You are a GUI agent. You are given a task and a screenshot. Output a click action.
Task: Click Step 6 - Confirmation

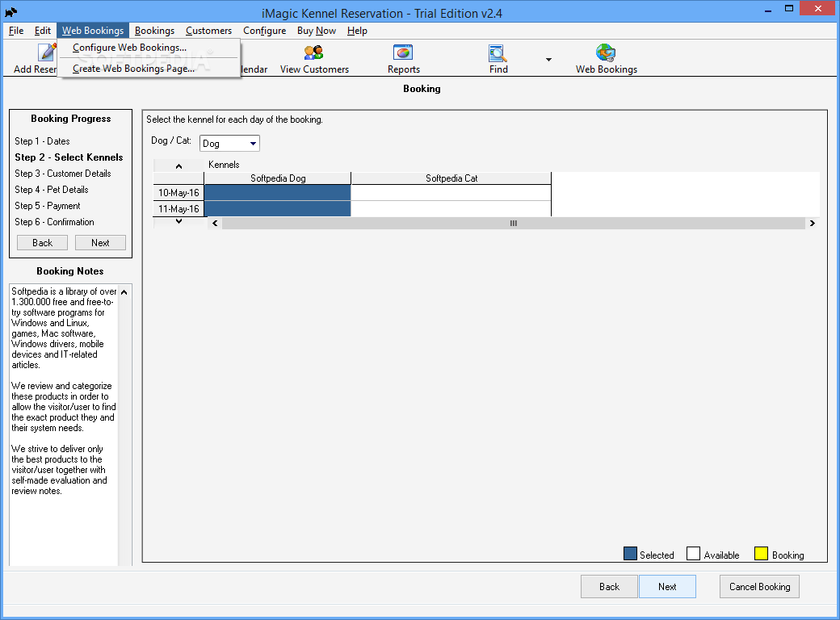click(x=54, y=222)
